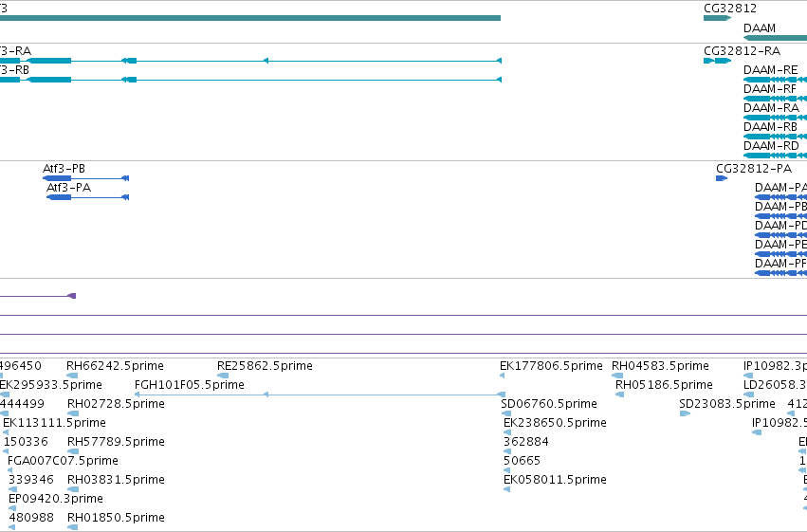Click the CG32812-RA transcript glyph
This screenshot has width=807, height=532.
[717, 61]
